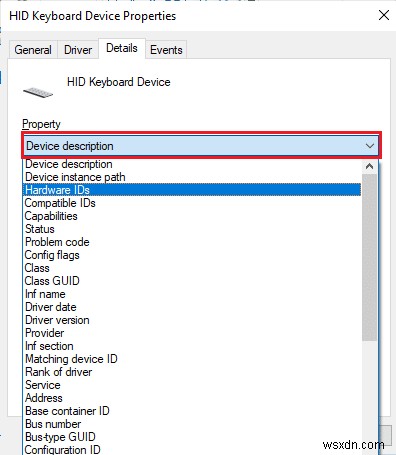The height and width of the screenshot is (455, 396).
Task: Choose 'Bus number' property
Action: pyautogui.click(x=192, y=424)
